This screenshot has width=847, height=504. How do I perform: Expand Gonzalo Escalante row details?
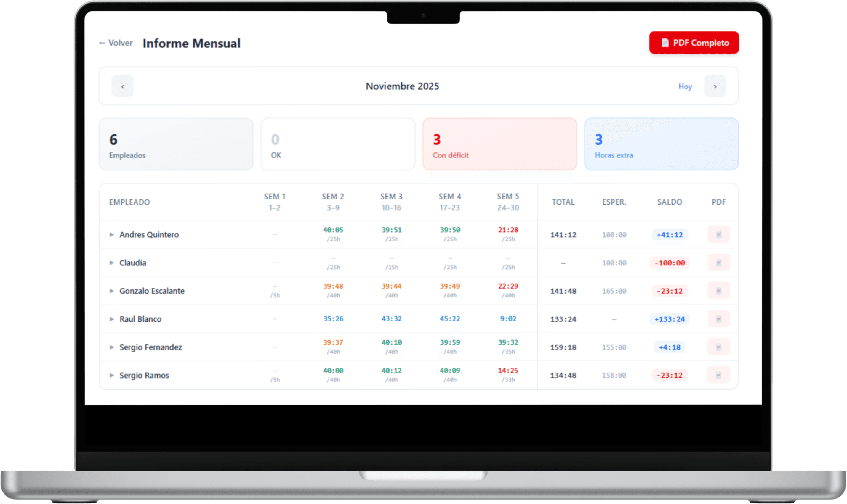[111, 291]
